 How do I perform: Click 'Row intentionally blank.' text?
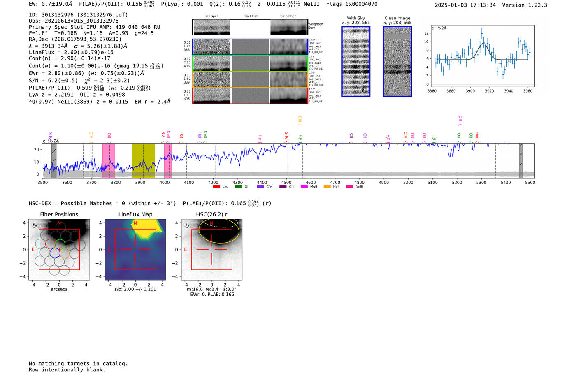click(67, 370)
